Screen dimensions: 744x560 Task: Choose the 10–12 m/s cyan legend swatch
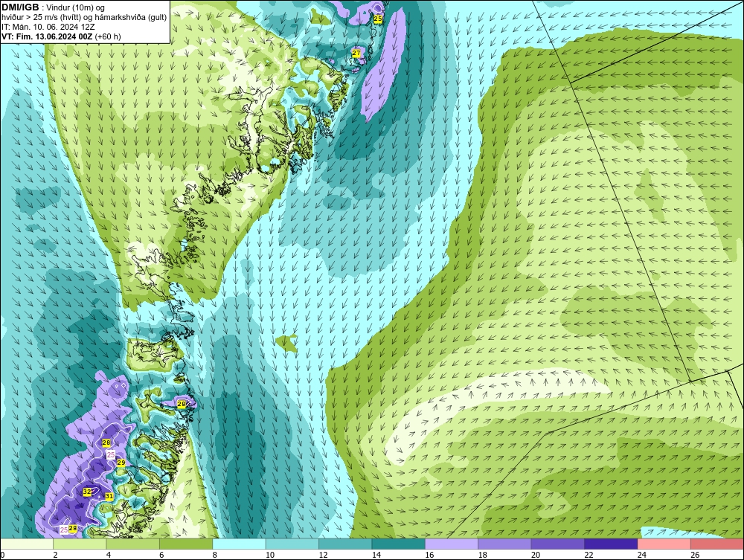[x=292, y=544]
